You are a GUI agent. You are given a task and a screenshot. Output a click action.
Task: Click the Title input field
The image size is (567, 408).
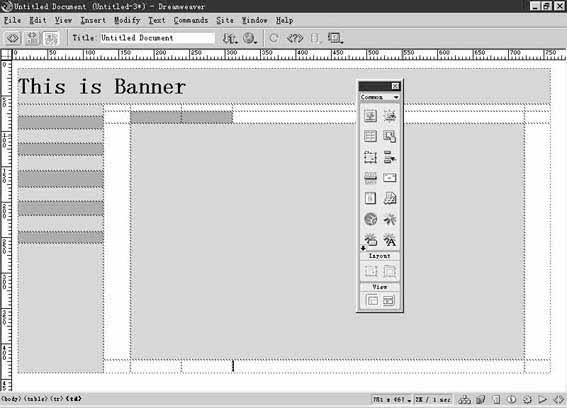157,38
